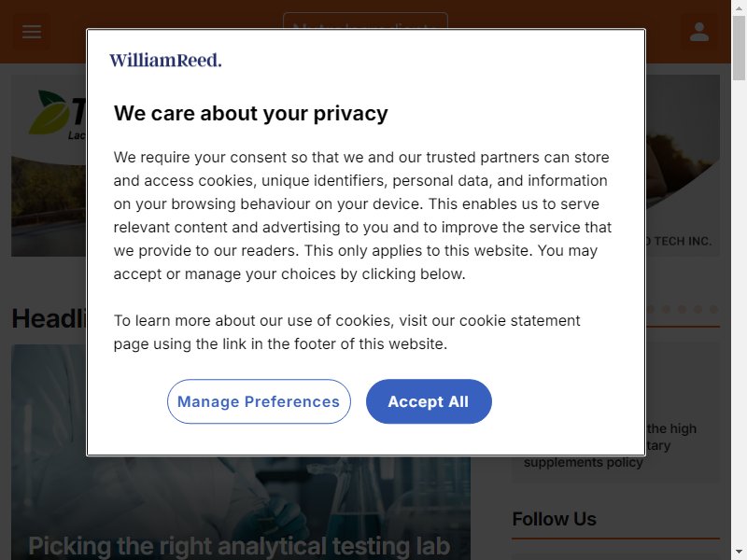Click the page vertical scrollbar thumb

(739, 49)
